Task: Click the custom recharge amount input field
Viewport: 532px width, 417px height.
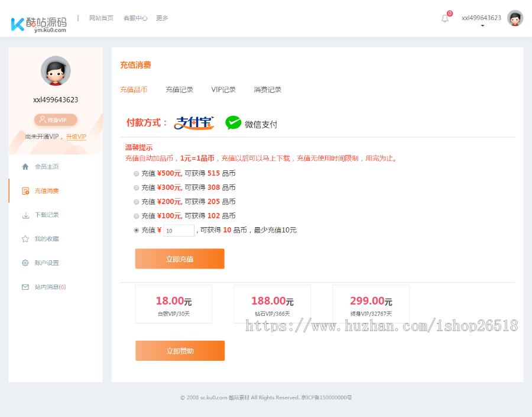Action: click(x=179, y=231)
